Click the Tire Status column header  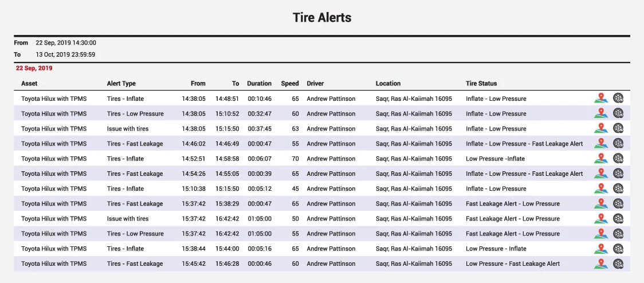[x=481, y=84]
